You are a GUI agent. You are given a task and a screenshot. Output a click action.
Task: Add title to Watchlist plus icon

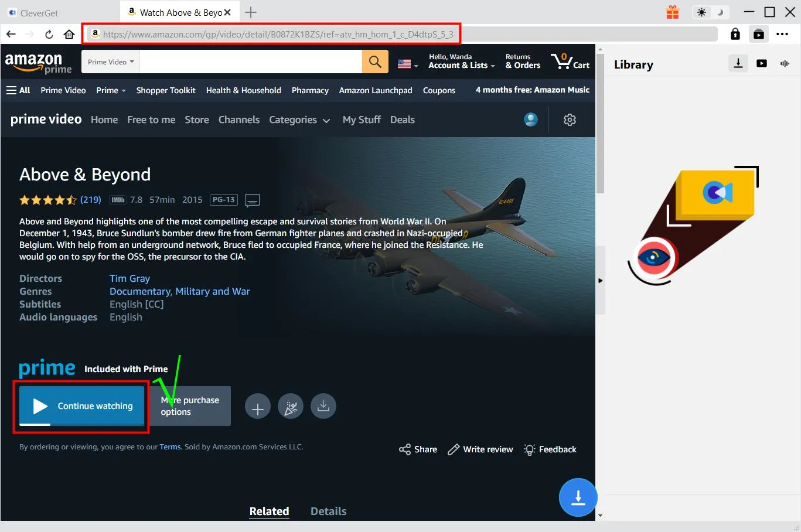point(258,407)
